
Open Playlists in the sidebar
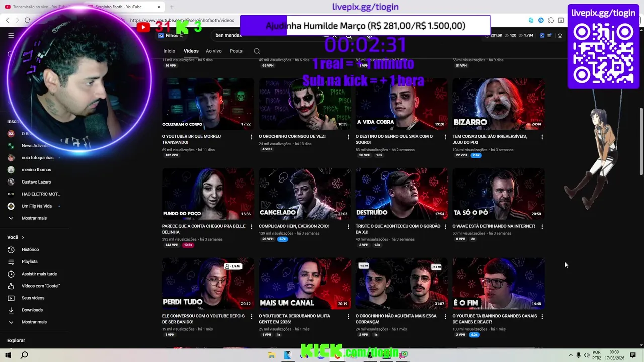coord(30,262)
